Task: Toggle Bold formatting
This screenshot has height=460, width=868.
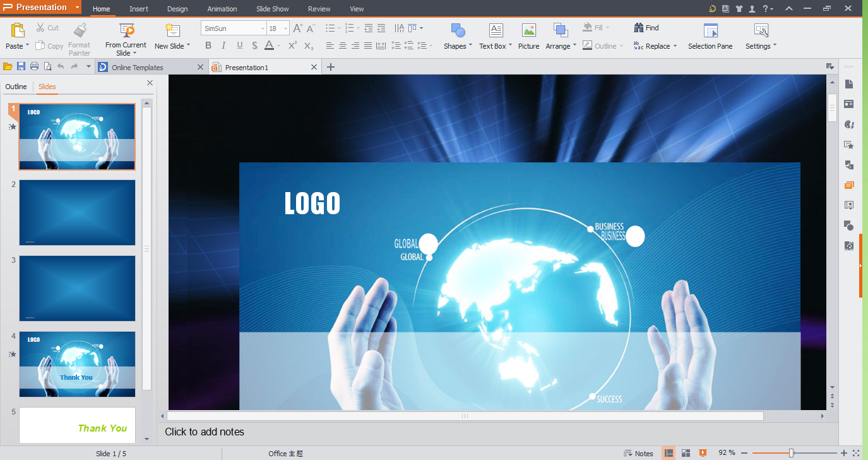Action: point(208,45)
